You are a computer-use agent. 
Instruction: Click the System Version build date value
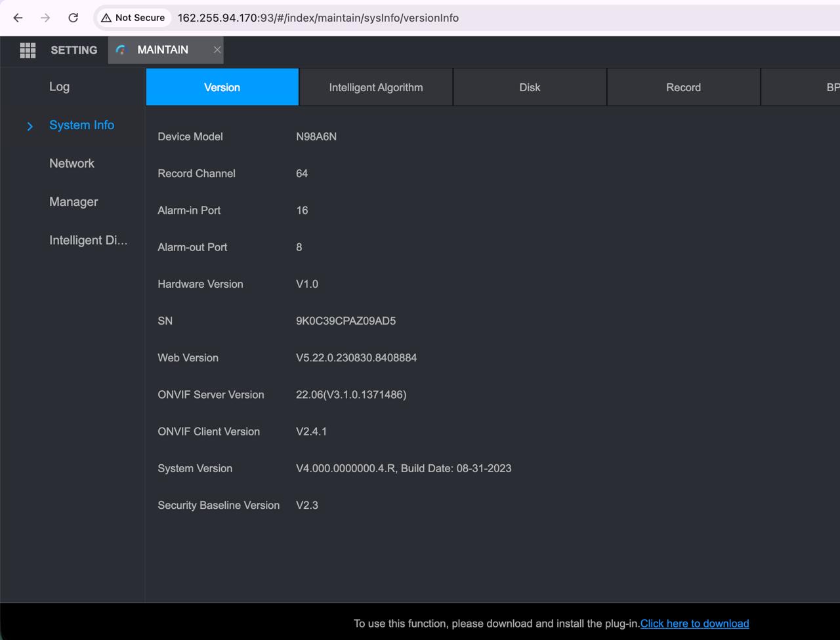coord(404,468)
